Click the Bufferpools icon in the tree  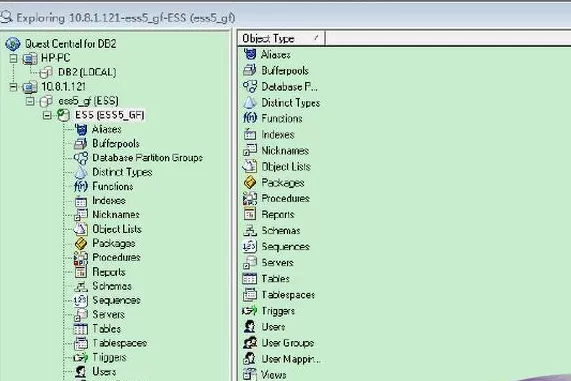[81, 144]
